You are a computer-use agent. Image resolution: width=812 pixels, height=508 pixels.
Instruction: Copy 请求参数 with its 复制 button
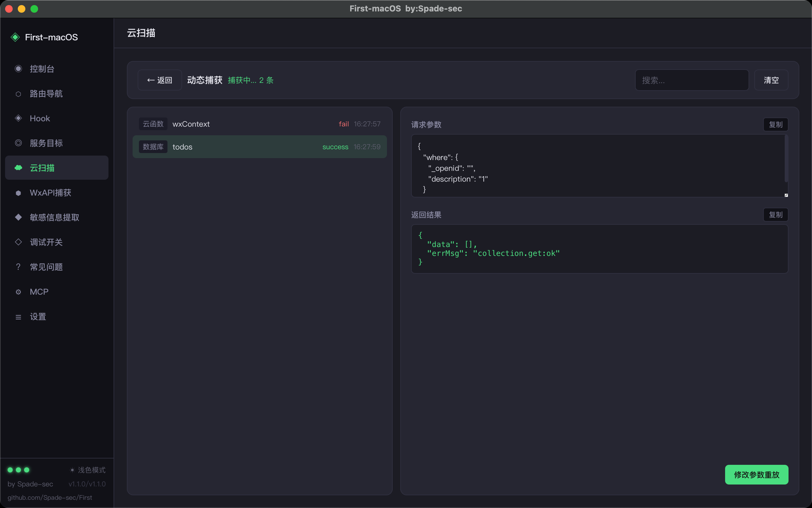(x=776, y=124)
